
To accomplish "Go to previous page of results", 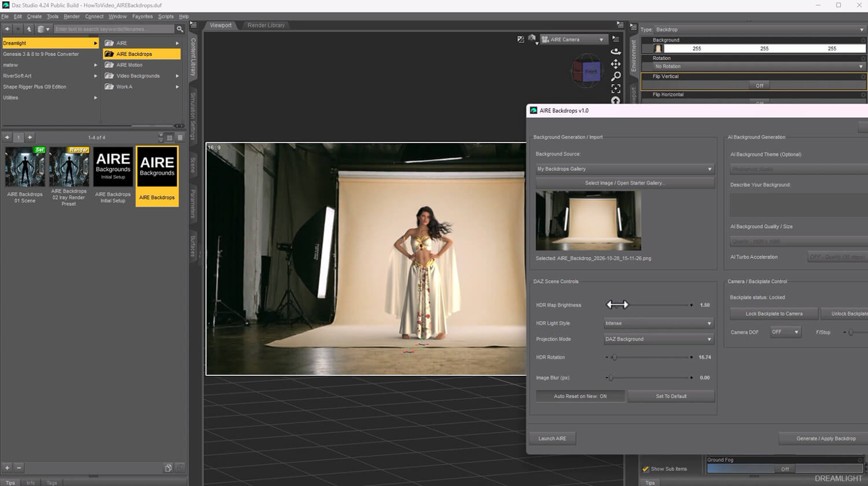I will [7, 137].
